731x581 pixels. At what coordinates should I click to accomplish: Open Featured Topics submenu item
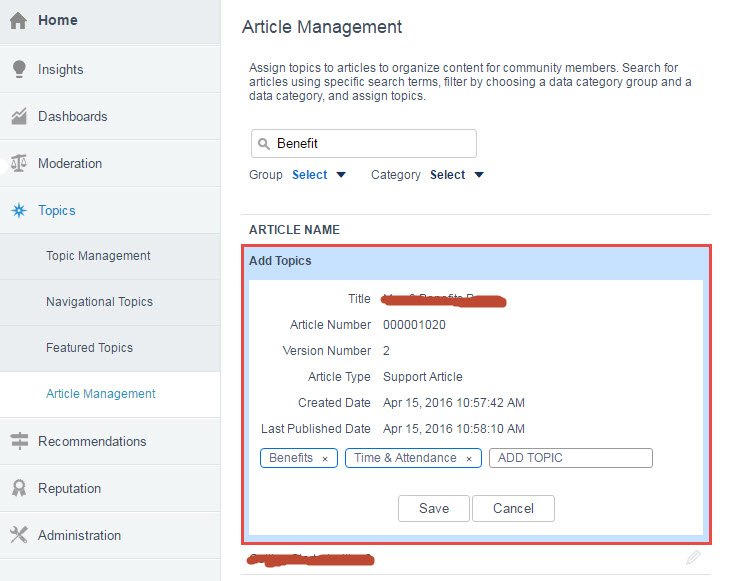click(89, 348)
